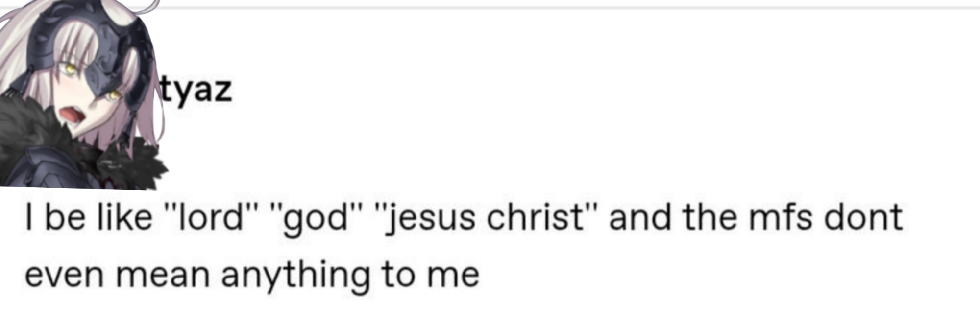Click the word "lord" in the post
This screenshot has width=980, height=324.
coord(211,217)
